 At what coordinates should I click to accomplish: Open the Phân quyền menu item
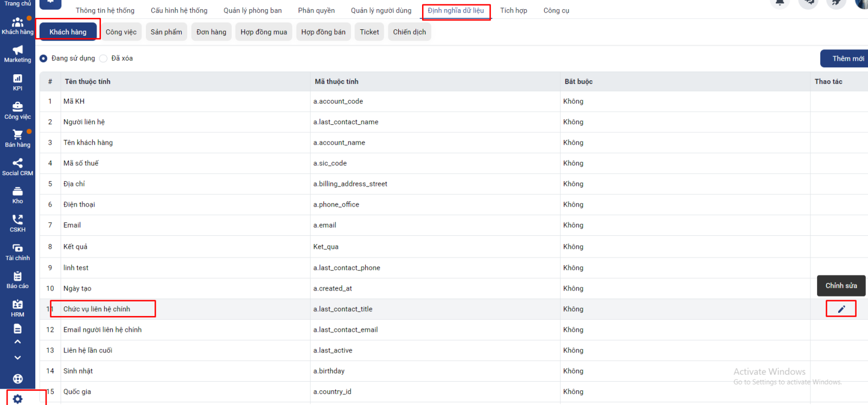[316, 11]
